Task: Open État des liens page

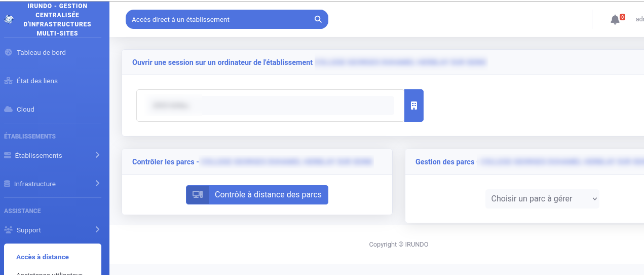Action: [37, 81]
